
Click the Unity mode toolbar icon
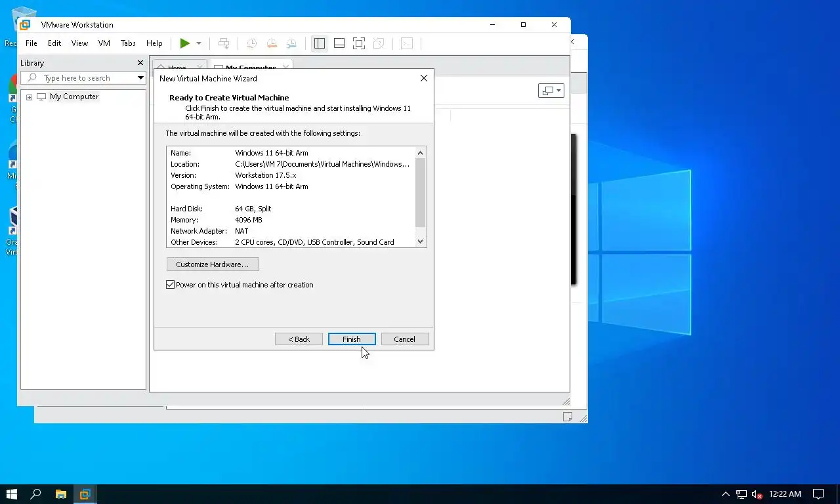(x=379, y=43)
